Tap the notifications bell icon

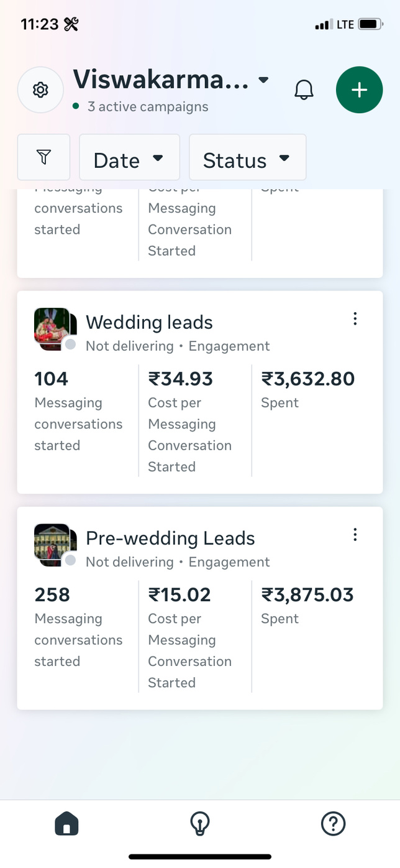pyautogui.click(x=304, y=90)
